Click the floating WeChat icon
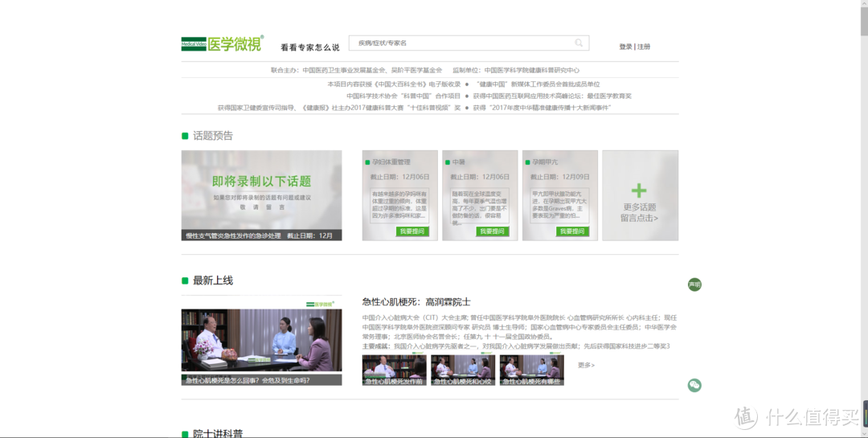Image resolution: width=868 pixels, height=438 pixels. click(x=694, y=385)
